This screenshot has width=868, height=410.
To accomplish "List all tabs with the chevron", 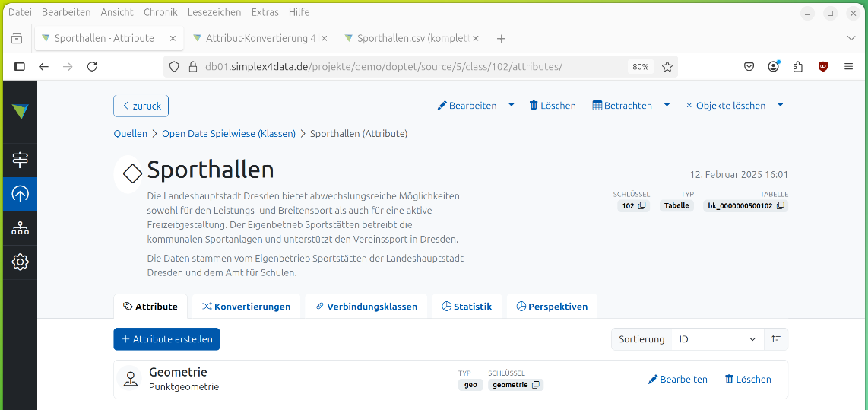I will pos(851,38).
